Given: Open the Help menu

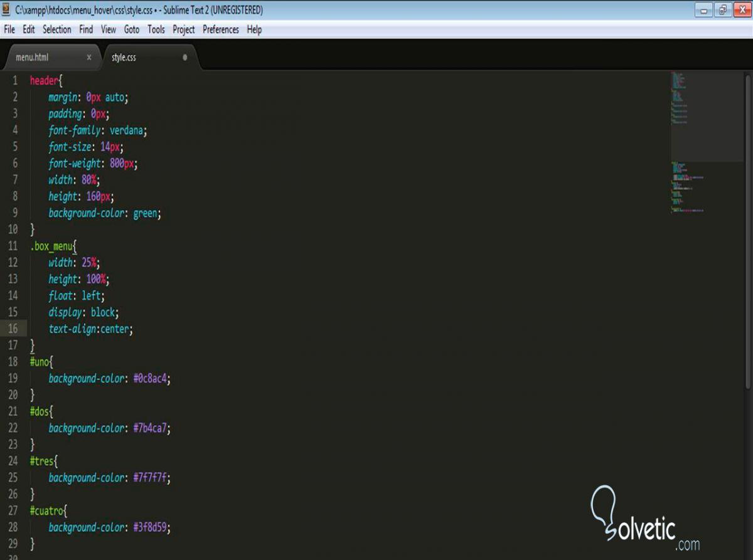Looking at the screenshot, I should pos(254,29).
